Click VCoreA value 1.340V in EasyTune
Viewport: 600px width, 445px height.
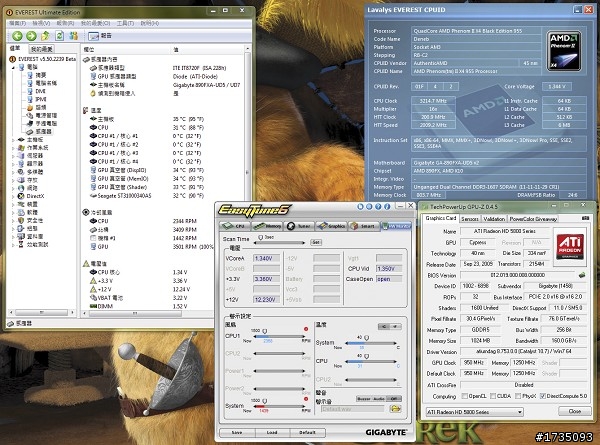[x=266, y=258]
